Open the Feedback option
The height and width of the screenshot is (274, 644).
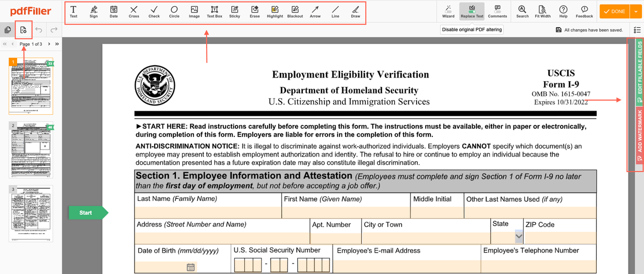pyautogui.click(x=584, y=12)
